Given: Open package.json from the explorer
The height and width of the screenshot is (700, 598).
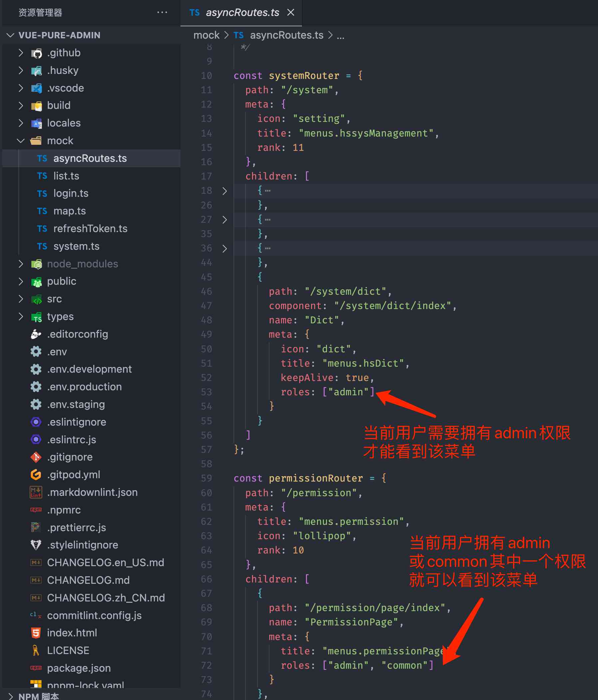Looking at the screenshot, I should pos(79,668).
